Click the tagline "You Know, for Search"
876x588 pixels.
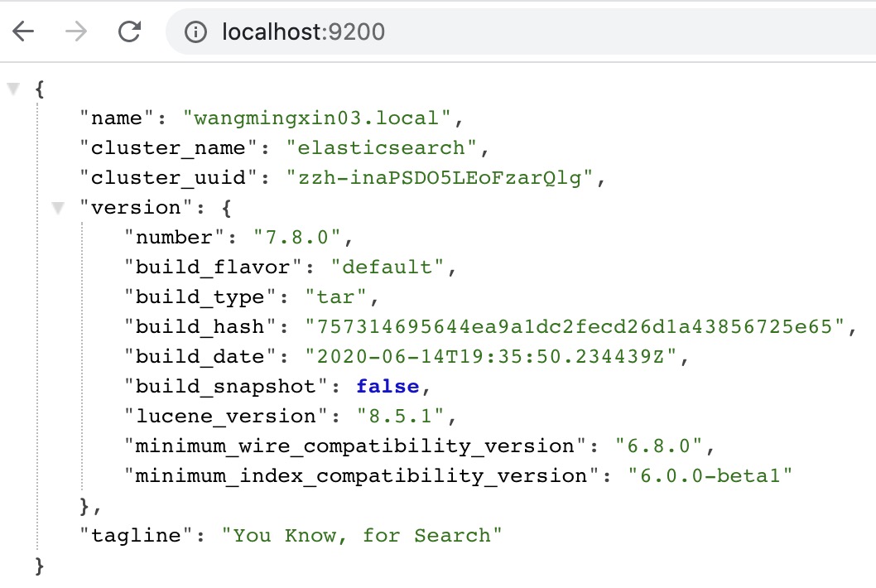coord(362,535)
